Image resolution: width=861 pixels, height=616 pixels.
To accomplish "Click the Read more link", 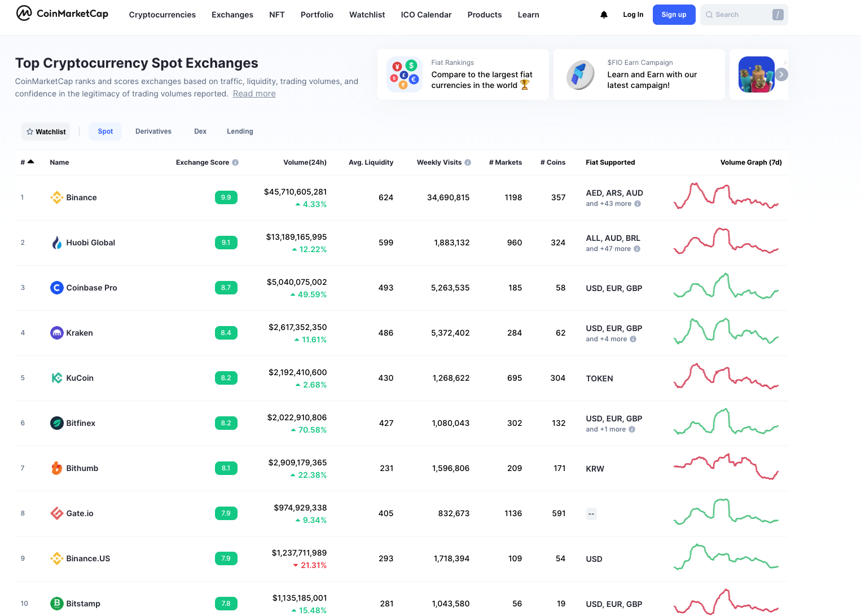I will click(254, 94).
